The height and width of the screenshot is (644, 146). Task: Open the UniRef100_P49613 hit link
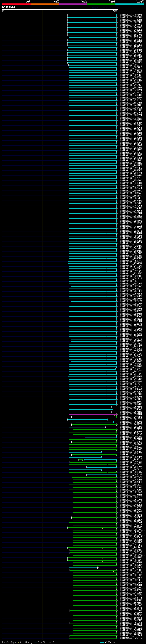click(131, 459)
